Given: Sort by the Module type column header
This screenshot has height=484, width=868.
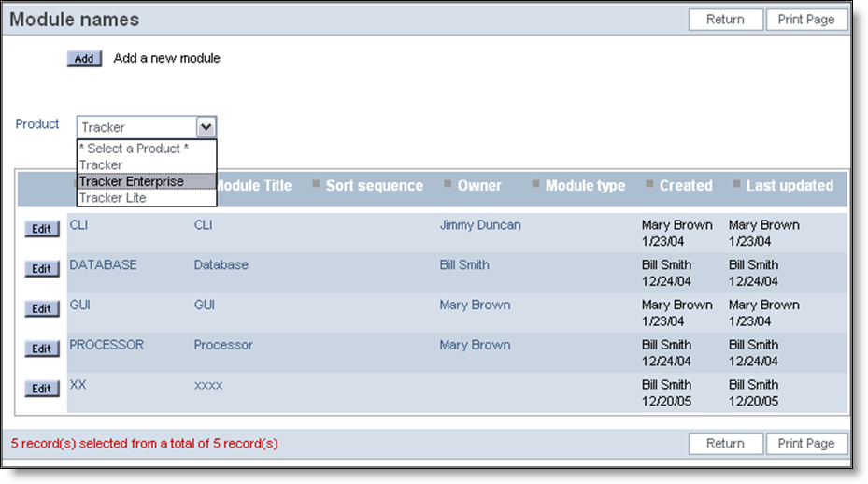Looking at the screenshot, I should click(585, 186).
